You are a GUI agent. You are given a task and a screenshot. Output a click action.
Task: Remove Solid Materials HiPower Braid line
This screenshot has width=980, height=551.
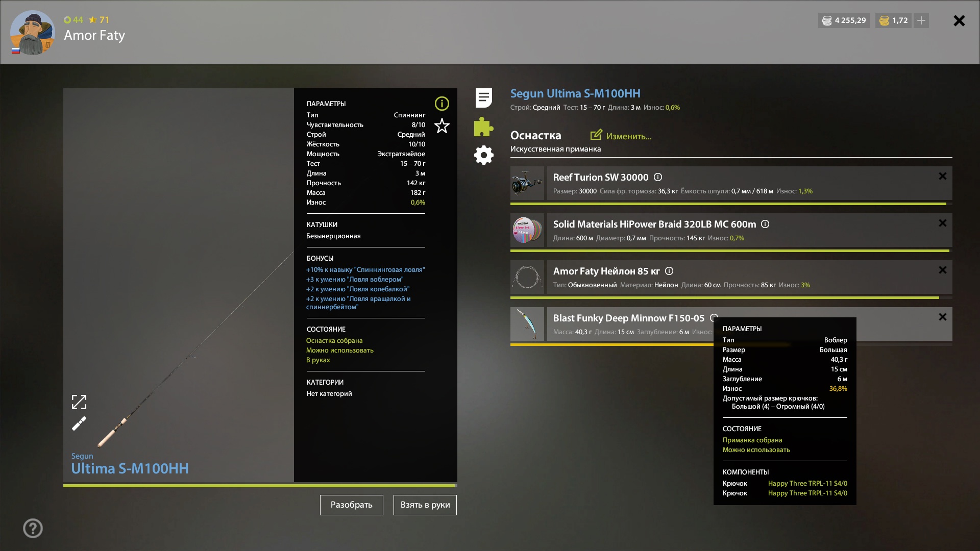(943, 223)
